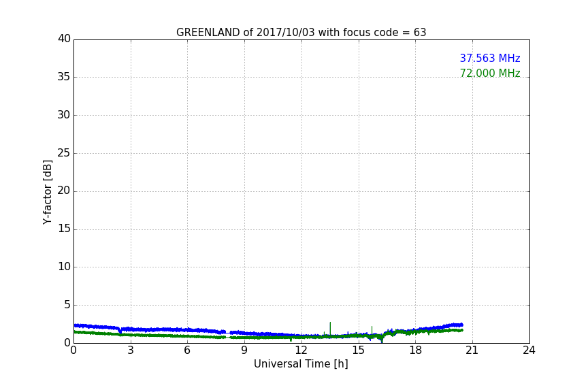
Task: Click the y-axis tick label '10'
Action: coord(64,267)
